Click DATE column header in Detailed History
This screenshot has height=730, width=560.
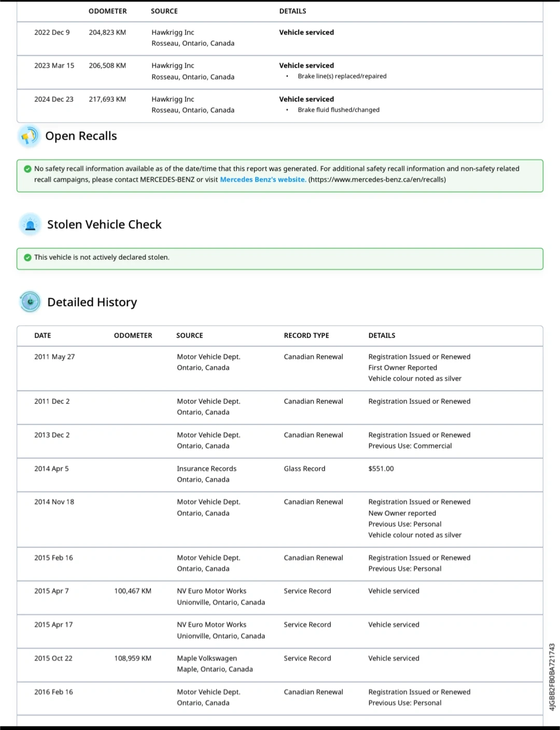pyautogui.click(x=43, y=335)
